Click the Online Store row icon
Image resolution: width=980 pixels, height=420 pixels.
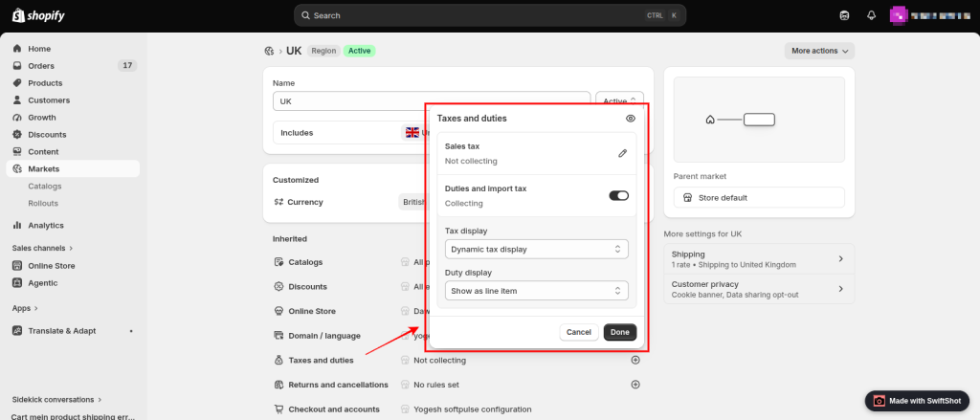coord(278,311)
